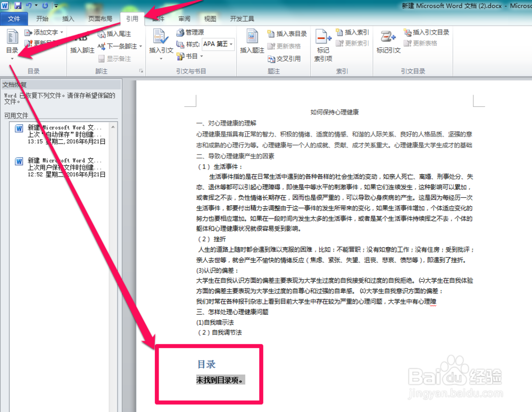The image size is (532, 412).
Task: Click the line (1)自我暗示法
Action: (215, 323)
